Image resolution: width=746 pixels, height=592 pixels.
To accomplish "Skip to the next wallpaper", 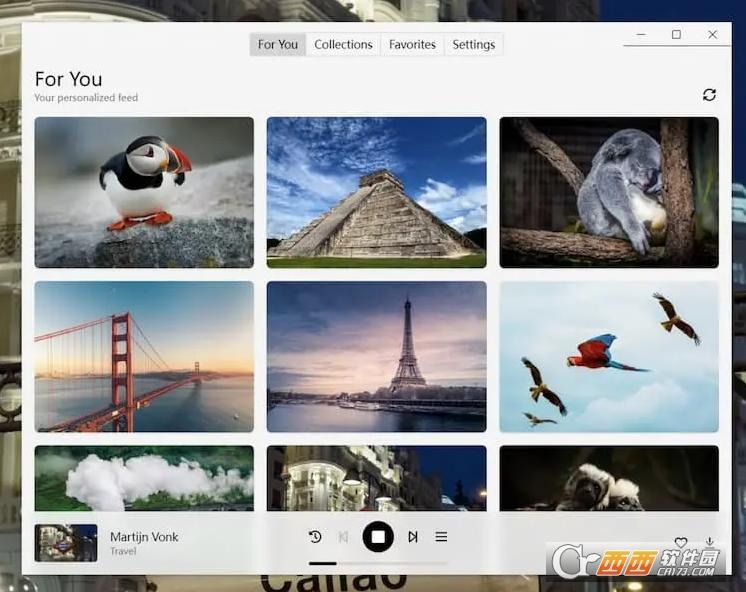I will click(x=413, y=537).
